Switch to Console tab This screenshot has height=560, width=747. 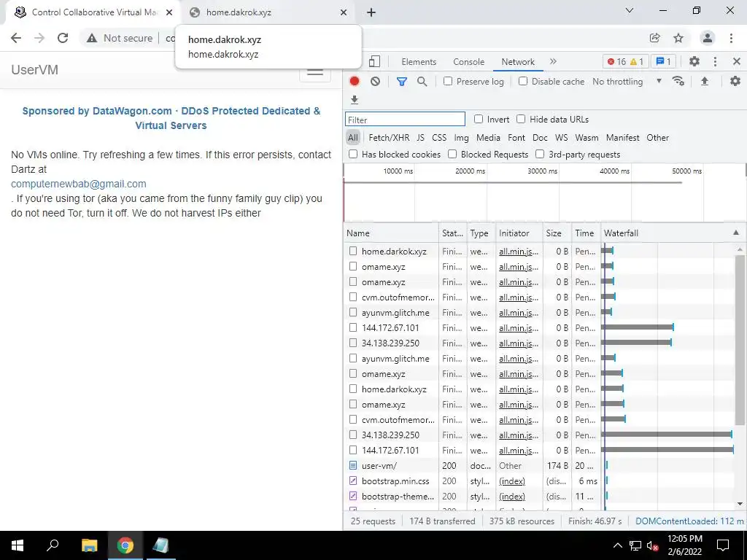tap(469, 61)
